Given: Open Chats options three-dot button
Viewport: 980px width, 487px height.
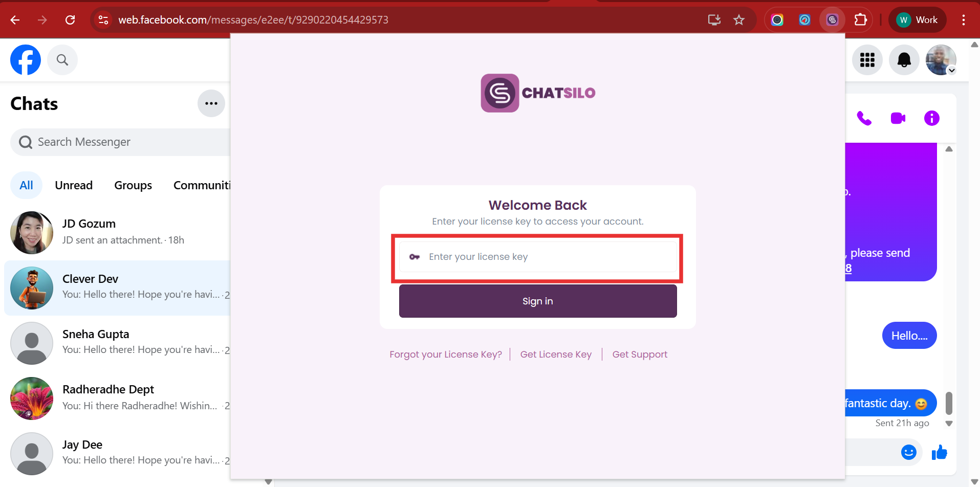Looking at the screenshot, I should (211, 103).
